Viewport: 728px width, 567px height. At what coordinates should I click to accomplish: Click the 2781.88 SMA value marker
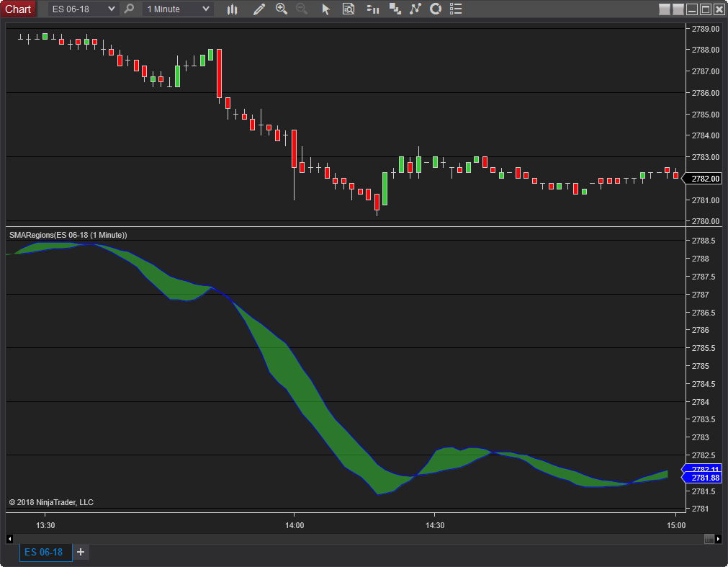(x=703, y=478)
